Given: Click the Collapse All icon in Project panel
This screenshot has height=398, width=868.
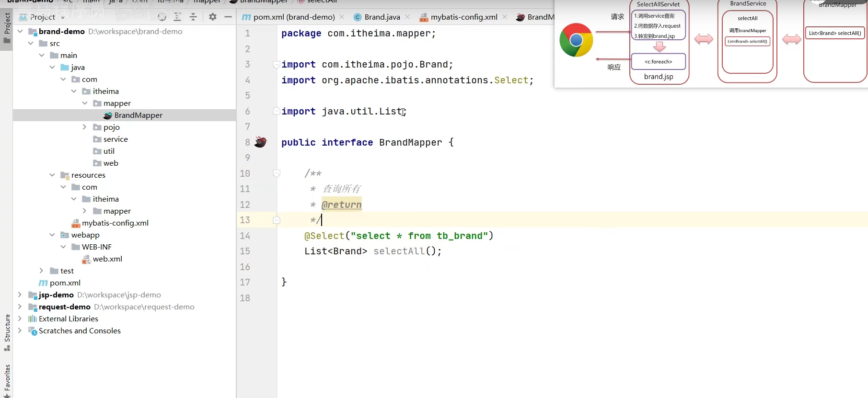Looking at the screenshot, I should coord(193,17).
